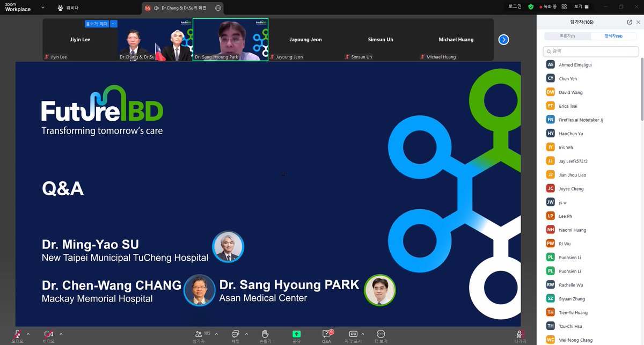Screen dimensions: 644x345
Task: Select Michael Huang video tile
Action: click(x=456, y=40)
